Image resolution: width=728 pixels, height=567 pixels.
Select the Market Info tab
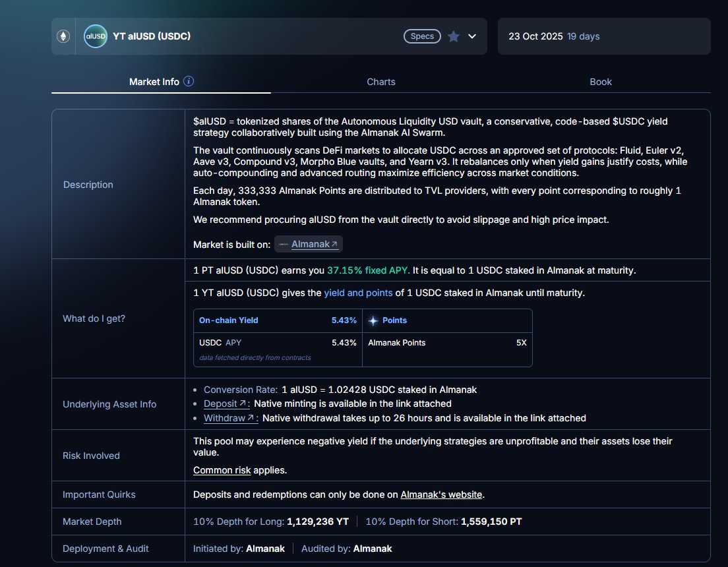coord(154,82)
